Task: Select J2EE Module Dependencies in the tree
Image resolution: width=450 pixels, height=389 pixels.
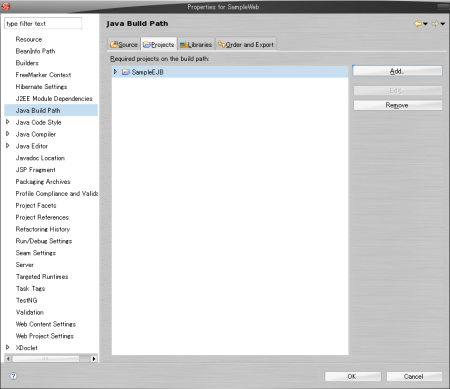Action: click(x=54, y=98)
